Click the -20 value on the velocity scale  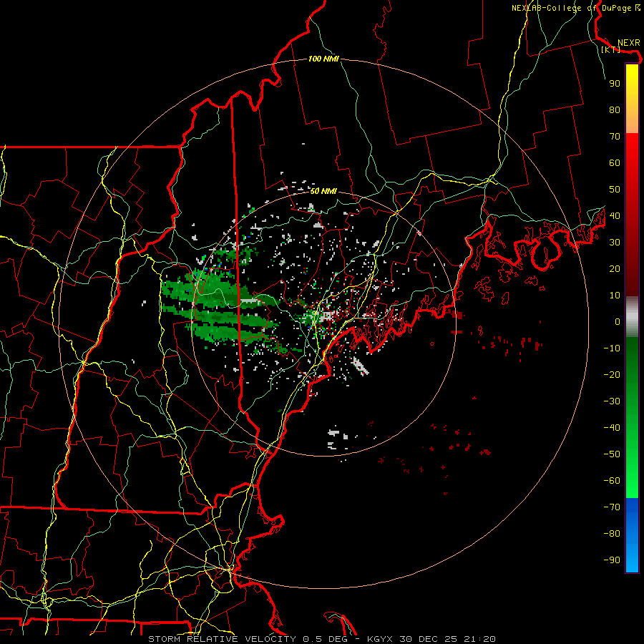coord(612,375)
